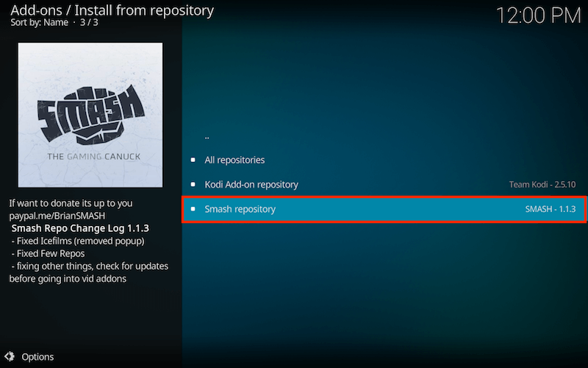Image resolution: width=588 pixels, height=368 pixels.
Task: Click 'Fixed Icefilms (removed popup)' line
Action: click(78, 241)
